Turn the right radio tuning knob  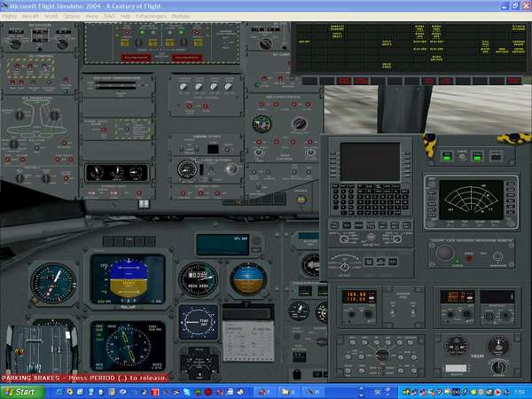tap(467, 315)
